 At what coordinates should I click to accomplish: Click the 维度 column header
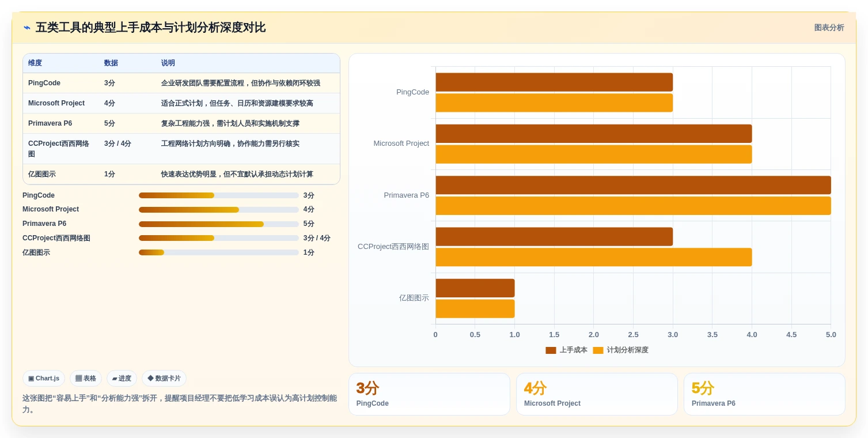point(35,63)
